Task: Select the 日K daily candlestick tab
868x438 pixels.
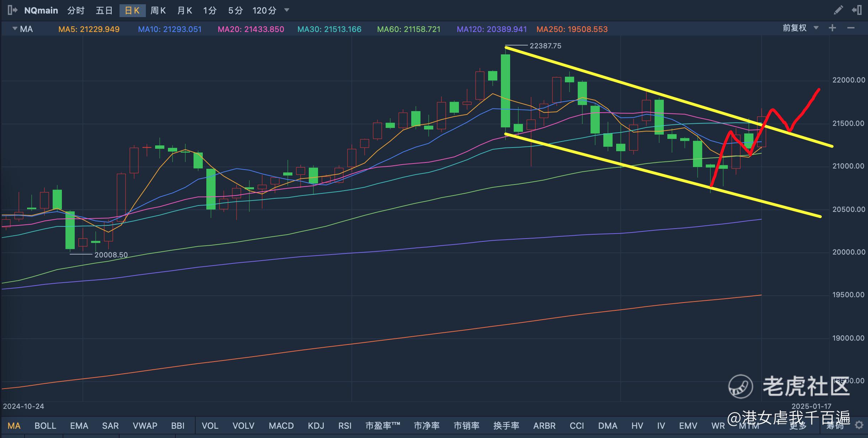Action: 132,11
